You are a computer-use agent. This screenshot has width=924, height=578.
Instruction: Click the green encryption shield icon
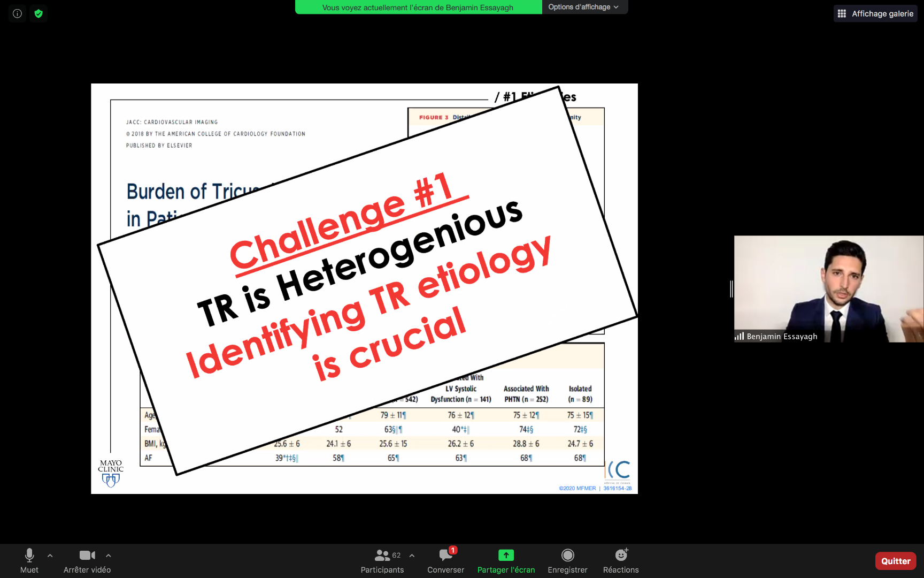click(x=38, y=13)
